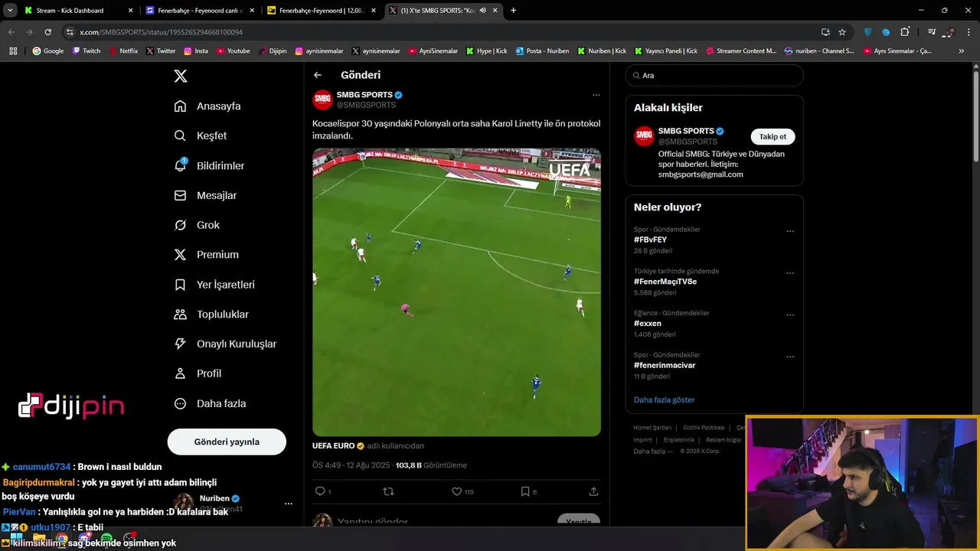
Task: Open the browser Extensions puzzle icon
Action: click(x=905, y=32)
